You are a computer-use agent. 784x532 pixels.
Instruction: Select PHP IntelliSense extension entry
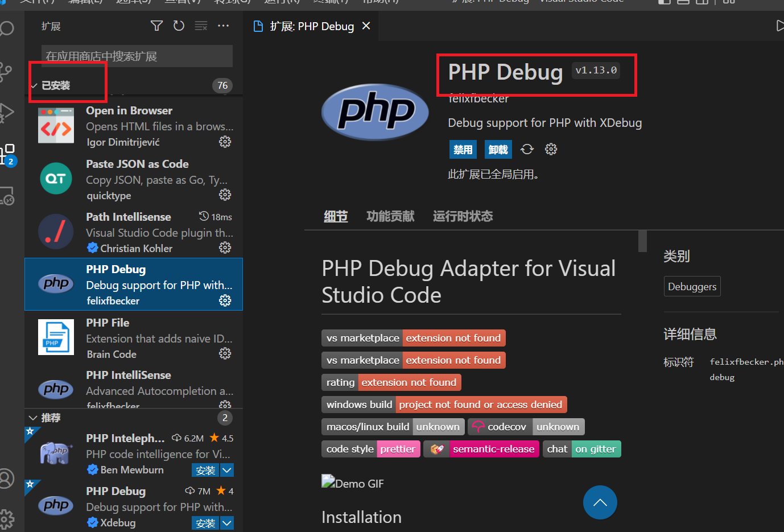pos(134,387)
